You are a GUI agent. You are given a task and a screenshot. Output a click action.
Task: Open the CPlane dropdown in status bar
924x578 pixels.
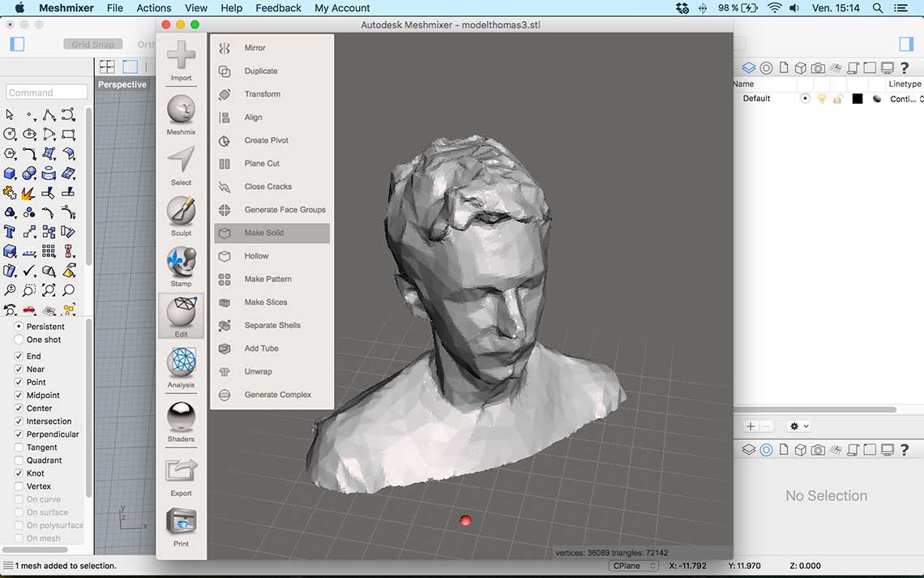634,566
